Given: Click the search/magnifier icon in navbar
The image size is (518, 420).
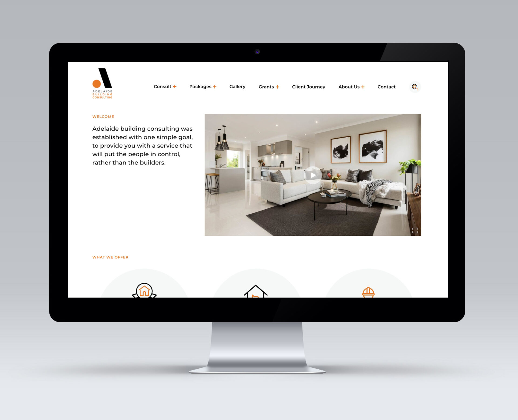Looking at the screenshot, I should click(x=414, y=87).
